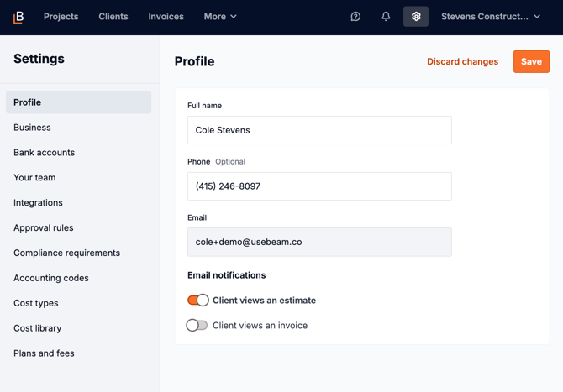Screen dimensions: 563x392
Task: Disable Client views an estimate notification
Action: (198, 301)
